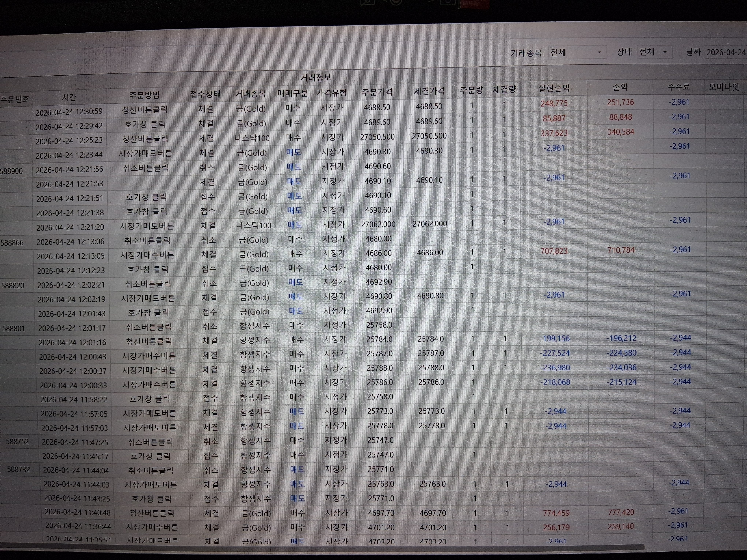Click the 접수상태 column header
This screenshot has width=747, height=560.
click(205, 94)
